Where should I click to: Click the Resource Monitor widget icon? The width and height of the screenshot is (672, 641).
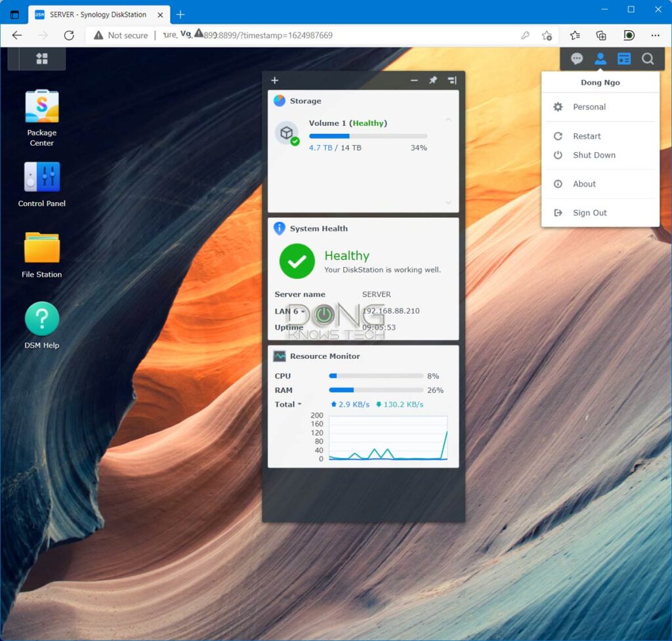tap(280, 356)
